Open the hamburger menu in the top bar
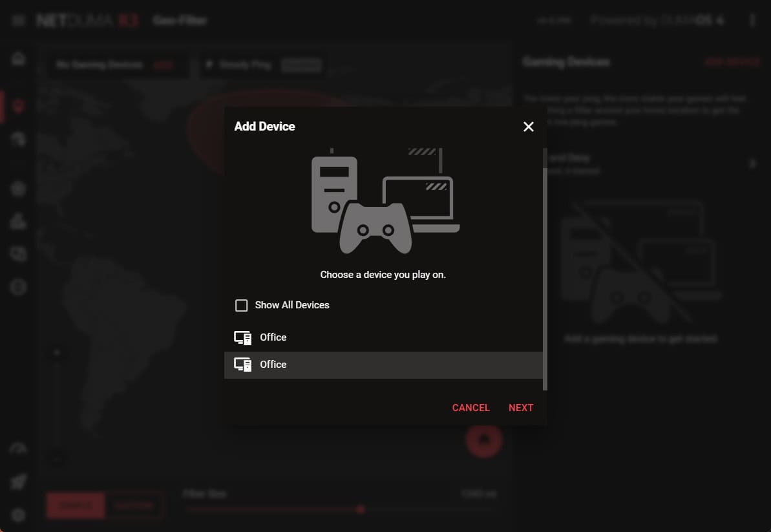This screenshot has width=771, height=532. point(18,21)
